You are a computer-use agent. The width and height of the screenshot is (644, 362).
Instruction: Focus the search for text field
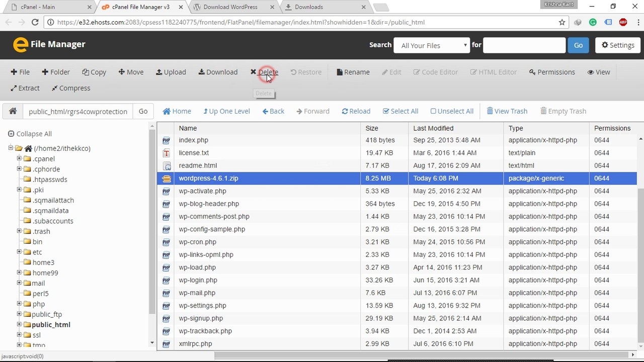[x=524, y=45]
